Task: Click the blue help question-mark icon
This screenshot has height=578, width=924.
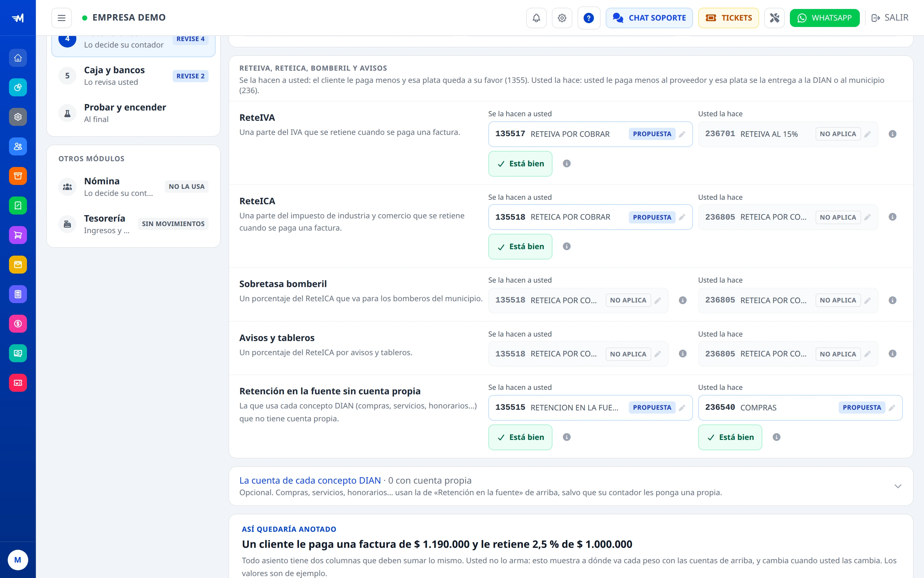Action: pos(588,18)
